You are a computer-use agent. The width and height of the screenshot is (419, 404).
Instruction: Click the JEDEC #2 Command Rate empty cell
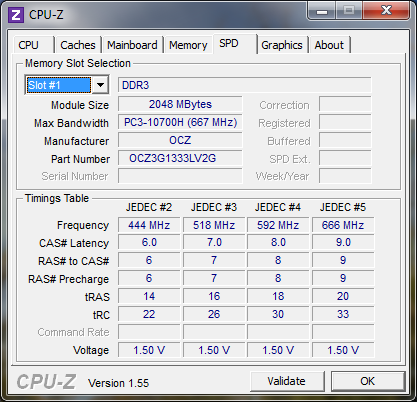click(149, 332)
